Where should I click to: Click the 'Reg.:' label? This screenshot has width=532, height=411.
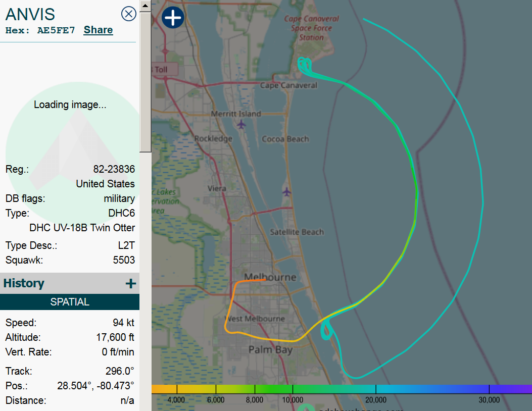click(17, 169)
